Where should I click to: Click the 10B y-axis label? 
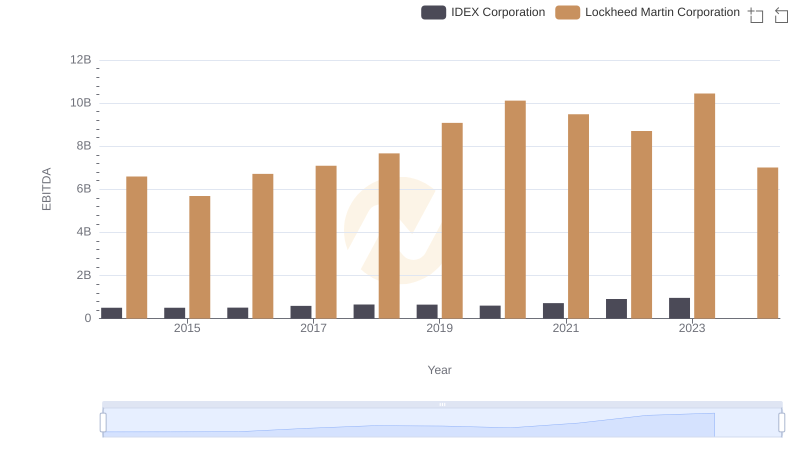(81, 103)
